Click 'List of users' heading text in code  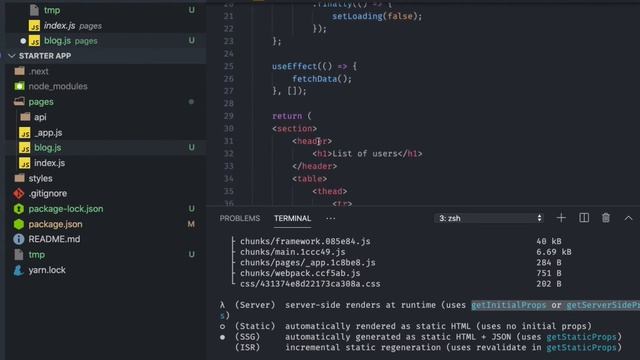pos(364,154)
